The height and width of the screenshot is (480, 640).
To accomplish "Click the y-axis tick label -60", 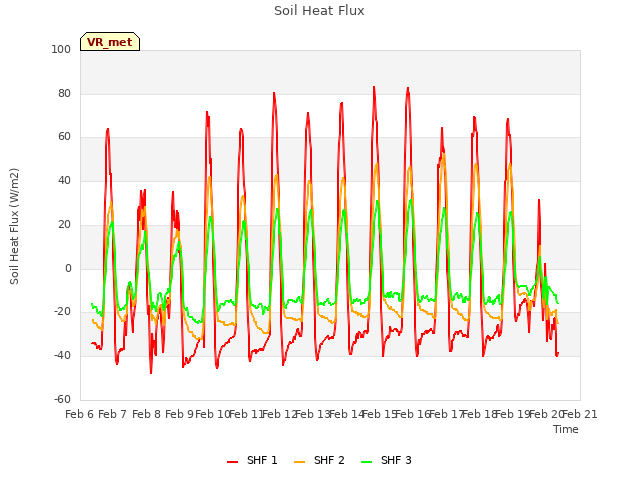I will (x=62, y=399).
